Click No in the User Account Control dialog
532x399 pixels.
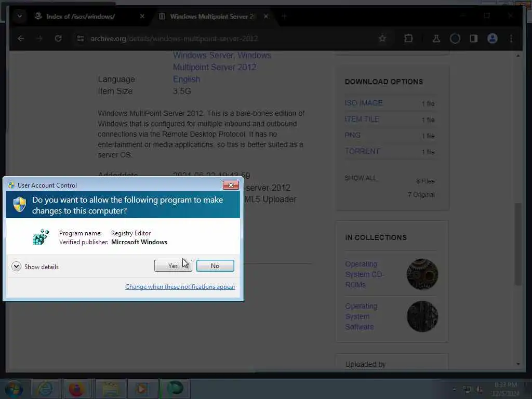pos(215,265)
